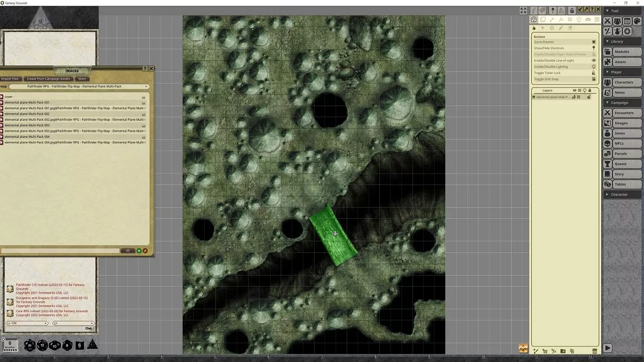
Task: Open the empty chat mode dropdown
Action: (x=72, y=323)
